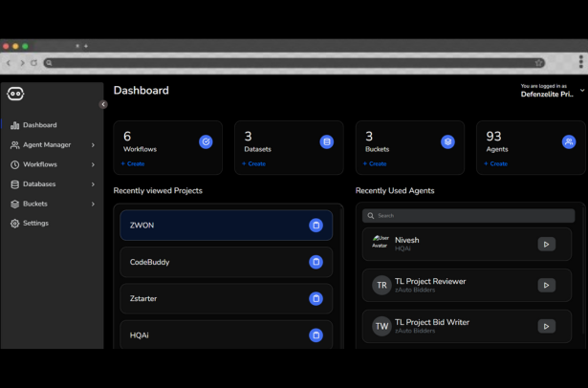588x388 pixels.
Task: Expand the Databases submenu chevron
Action: (x=93, y=184)
